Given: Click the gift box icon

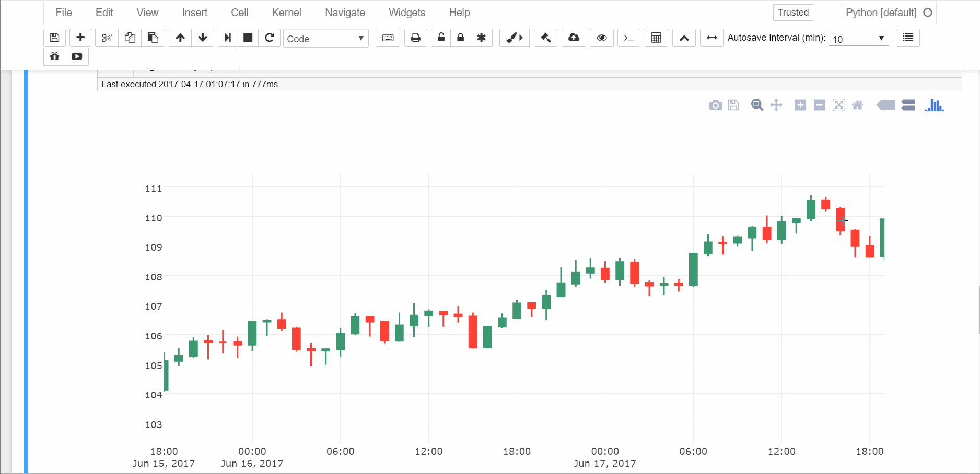Looking at the screenshot, I should coord(54,56).
